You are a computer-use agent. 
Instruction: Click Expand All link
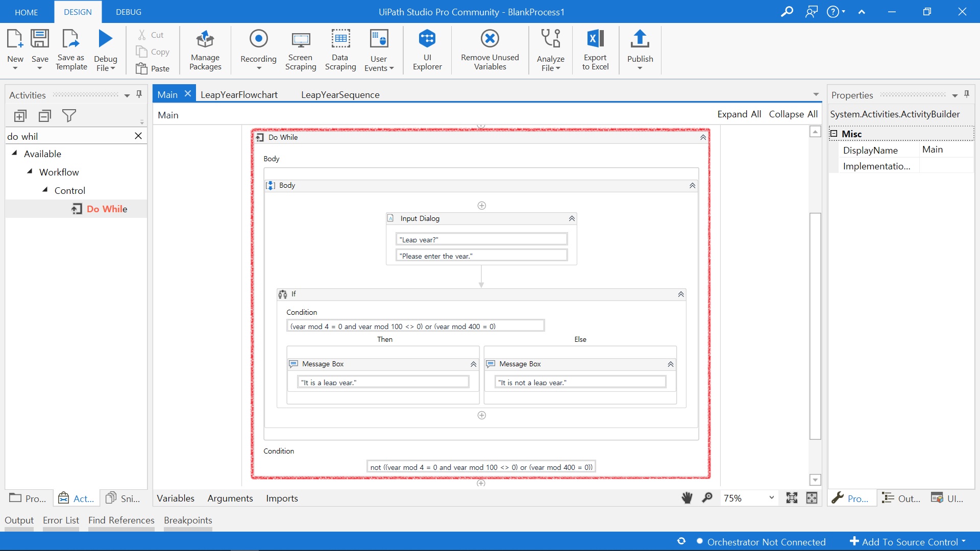[x=739, y=114]
